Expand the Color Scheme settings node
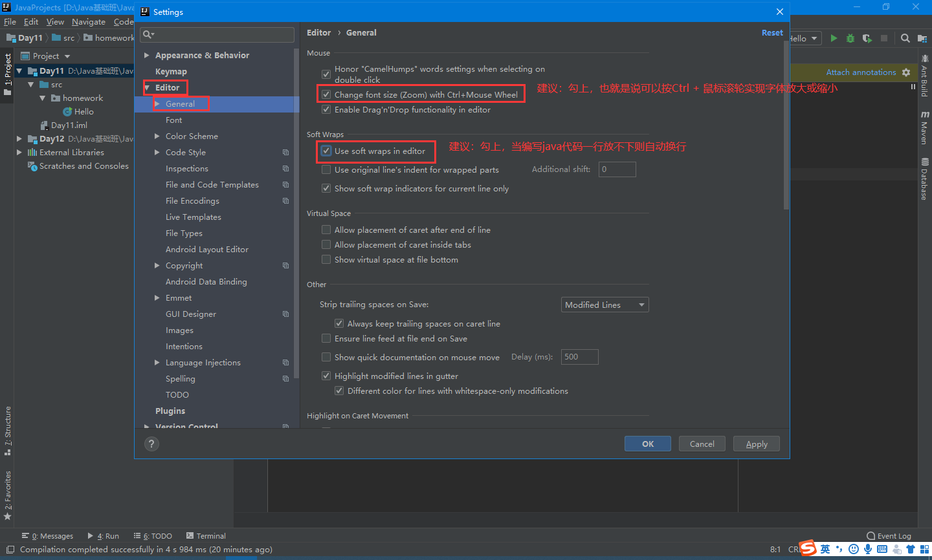Viewport: 932px width, 560px height. 157,136
